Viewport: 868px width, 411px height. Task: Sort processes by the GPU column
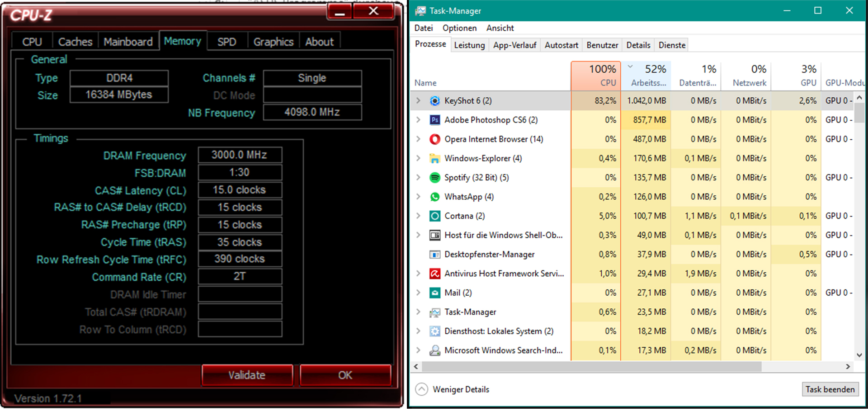(x=797, y=76)
